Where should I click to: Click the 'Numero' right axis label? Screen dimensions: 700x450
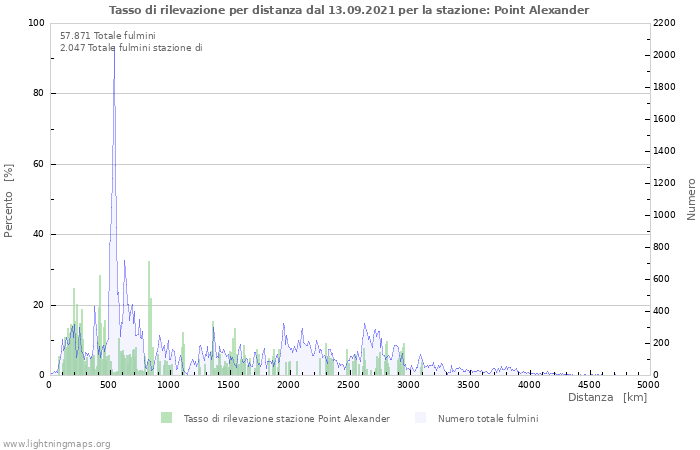click(x=691, y=199)
